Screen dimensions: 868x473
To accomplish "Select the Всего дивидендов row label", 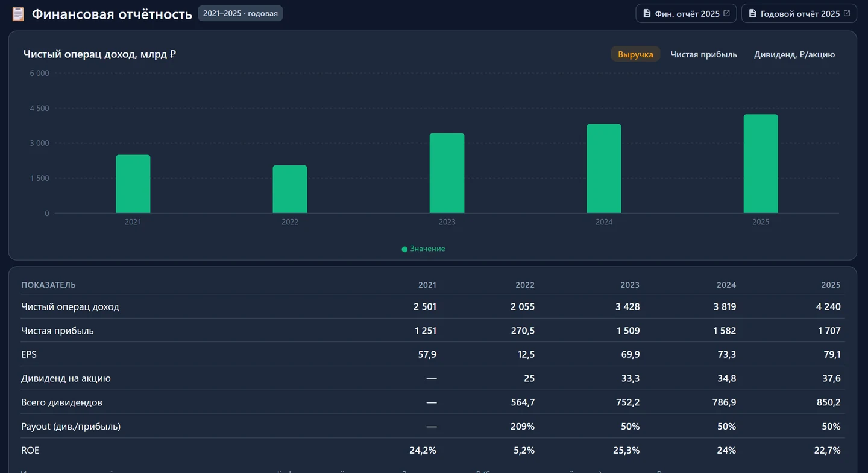I will 61,402.
